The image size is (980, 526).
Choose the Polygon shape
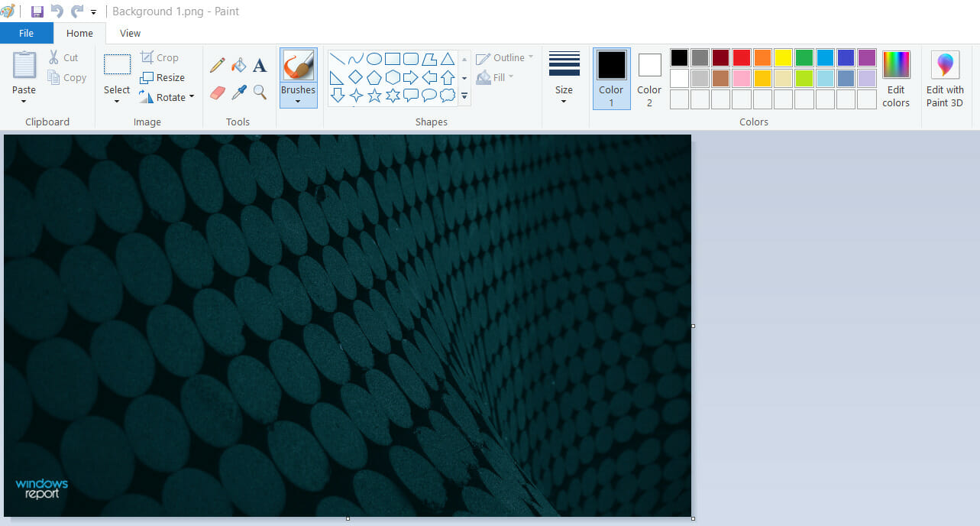pos(429,59)
